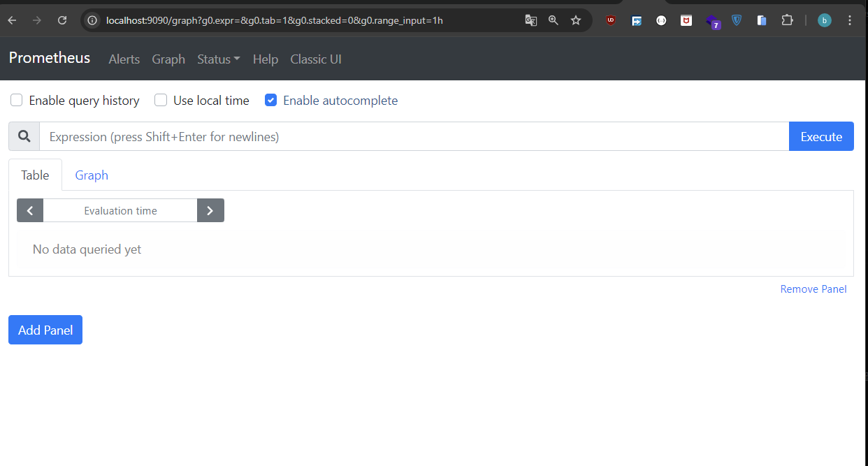868x466 pixels.
Task: Open the uBlock Origin extension icon
Action: pos(611,20)
